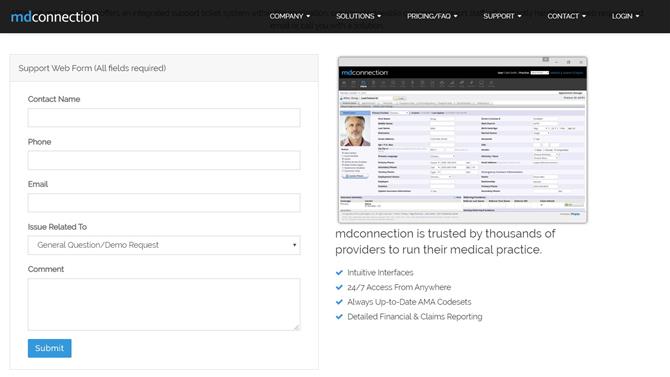Open the LOGIN menu
This screenshot has width=670, height=377.
(625, 16)
